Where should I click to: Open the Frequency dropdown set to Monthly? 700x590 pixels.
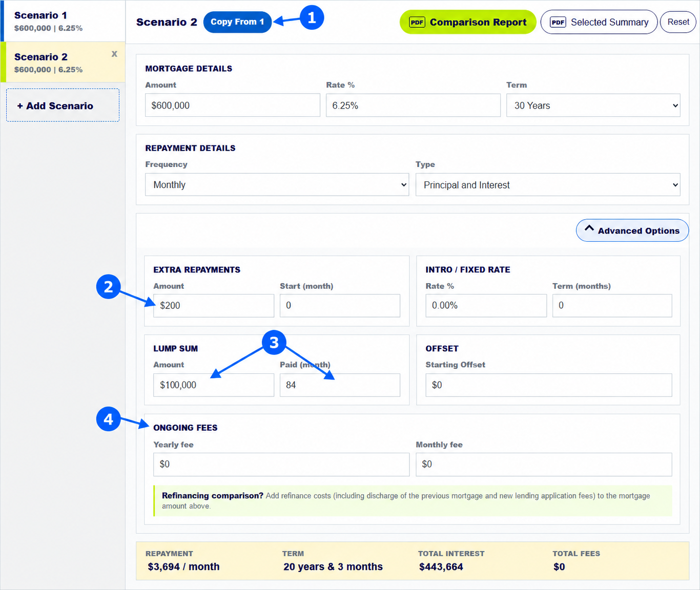pos(277,184)
